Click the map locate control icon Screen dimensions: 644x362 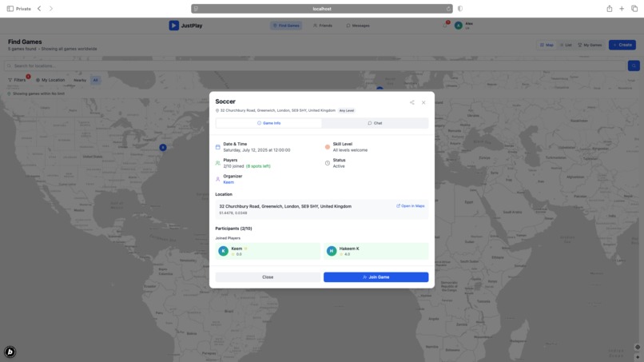(638, 347)
